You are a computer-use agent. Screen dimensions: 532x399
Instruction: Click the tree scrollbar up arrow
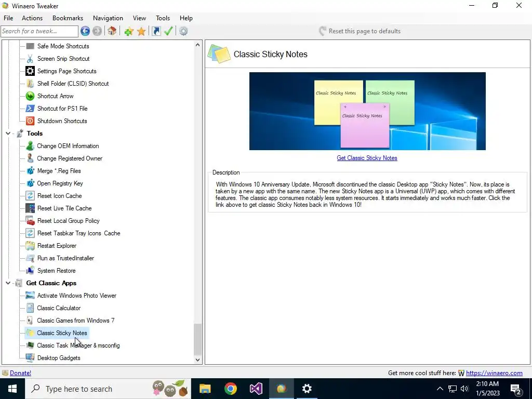pyautogui.click(x=198, y=45)
